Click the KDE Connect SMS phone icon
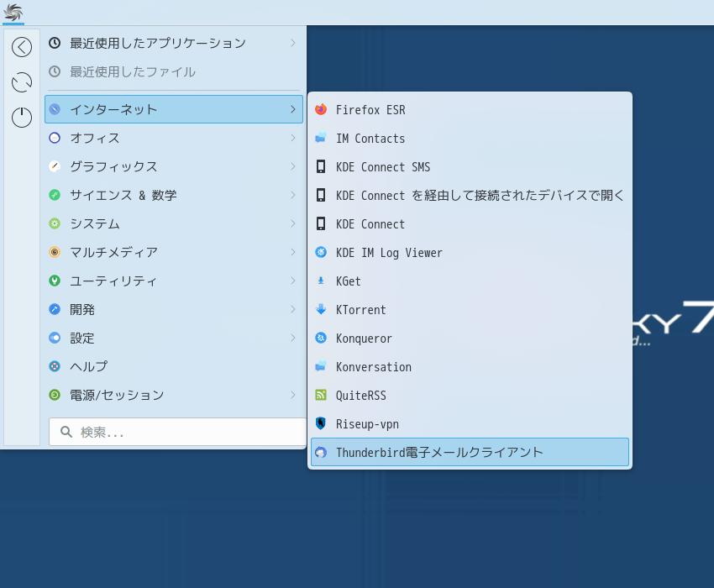The image size is (714, 588). coord(321,166)
